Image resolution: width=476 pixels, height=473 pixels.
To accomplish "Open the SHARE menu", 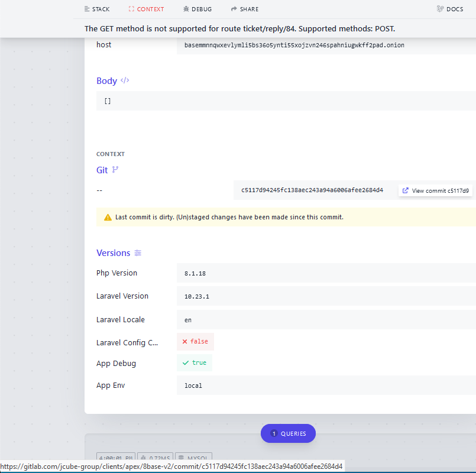I will [x=245, y=9].
